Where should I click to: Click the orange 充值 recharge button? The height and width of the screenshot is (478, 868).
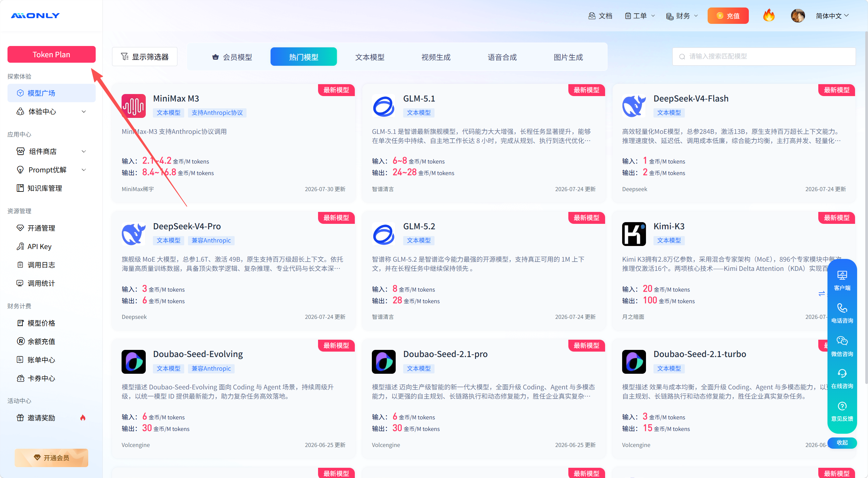[728, 16]
